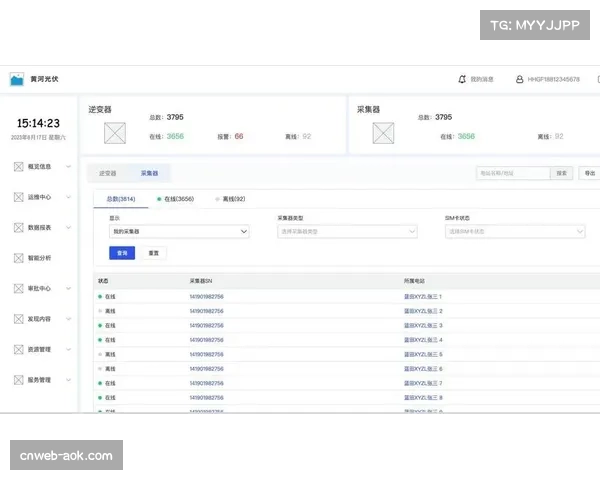Click the 电站名称/地址 search field
This screenshot has width=600, height=480.
(512, 173)
